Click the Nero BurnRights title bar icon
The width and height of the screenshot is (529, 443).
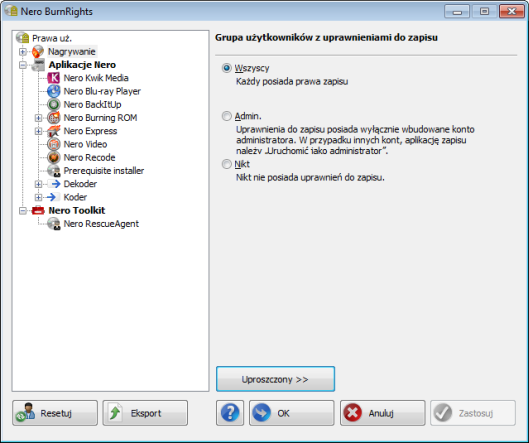[11, 10]
